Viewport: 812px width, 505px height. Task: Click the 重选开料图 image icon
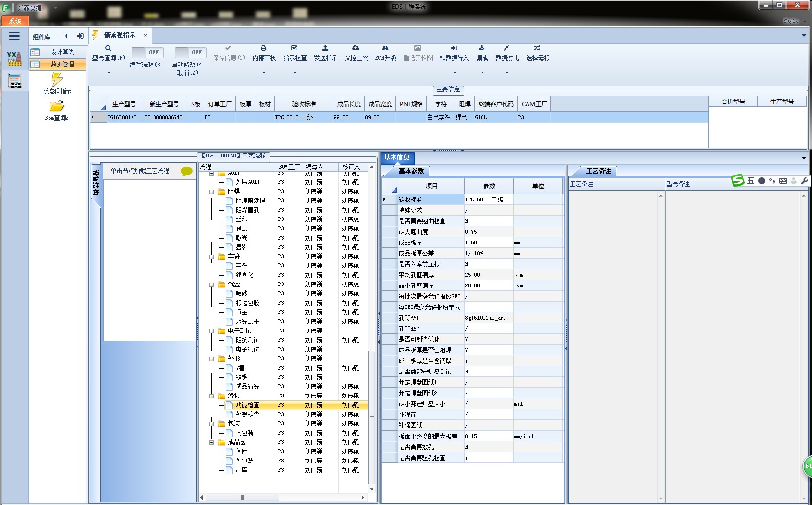coord(417,48)
